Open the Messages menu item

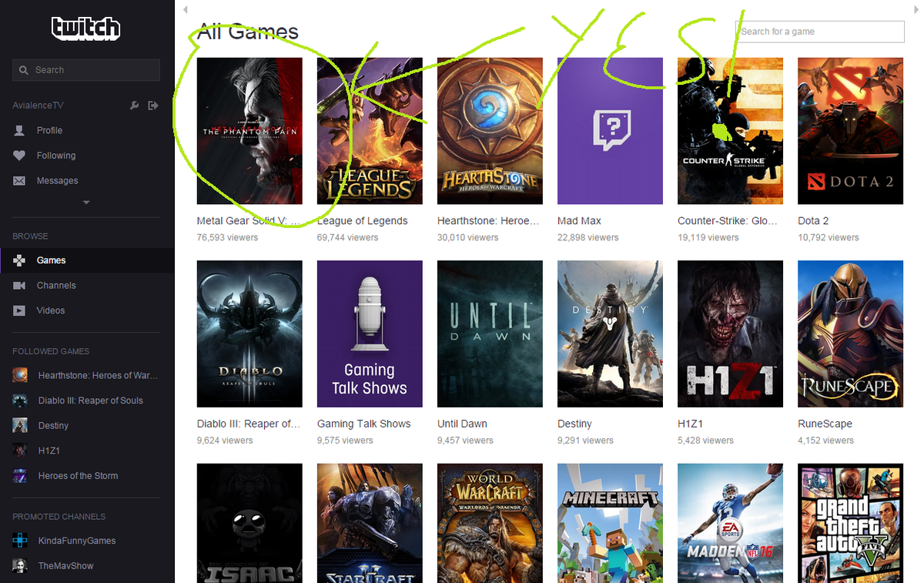pos(58,181)
